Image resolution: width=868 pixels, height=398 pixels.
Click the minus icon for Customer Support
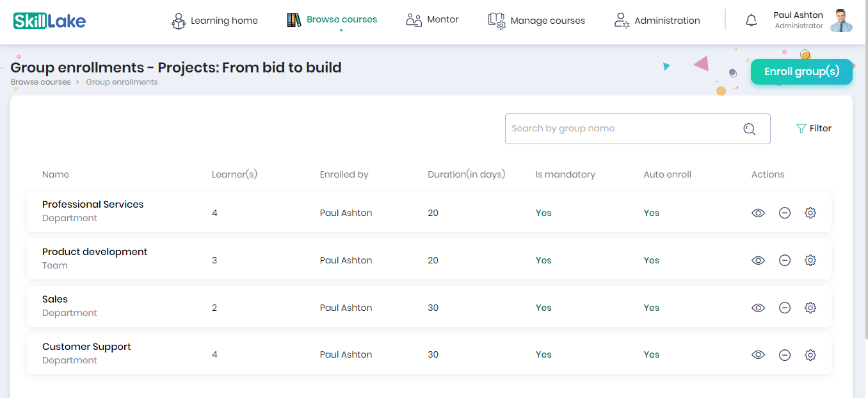[785, 354]
